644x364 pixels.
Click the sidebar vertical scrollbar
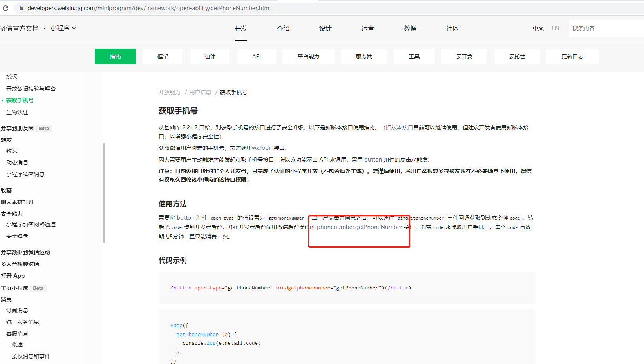click(104, 193)
